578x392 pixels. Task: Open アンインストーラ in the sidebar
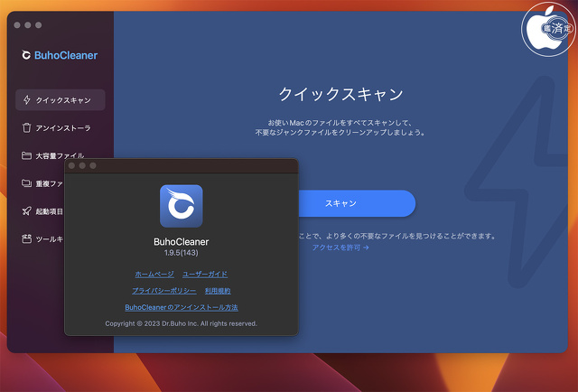click(61, 128)
